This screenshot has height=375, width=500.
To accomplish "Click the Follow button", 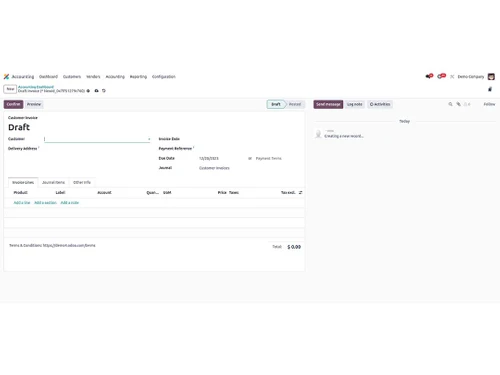I will 489,104.
